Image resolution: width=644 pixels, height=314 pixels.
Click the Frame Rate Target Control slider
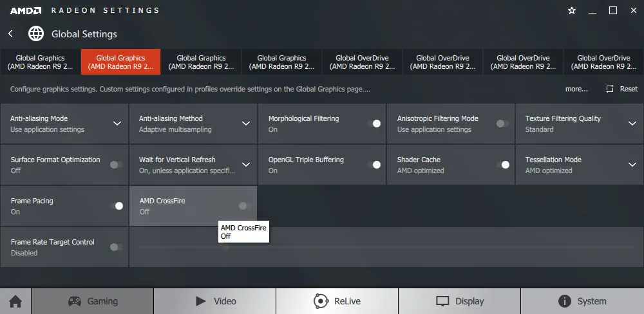coord(387,247)
